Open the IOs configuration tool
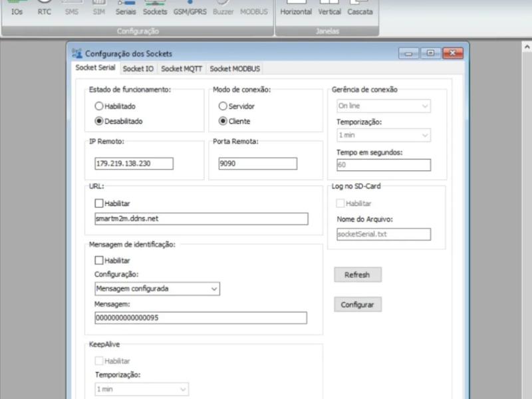Viewport: 532px width, 399px height. coord(17,7)
